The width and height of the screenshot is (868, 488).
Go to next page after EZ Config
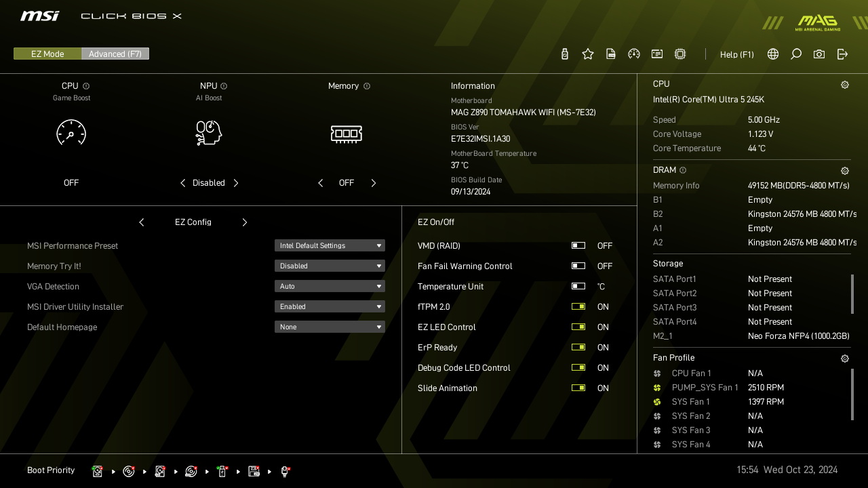click(x=245, y=222)
